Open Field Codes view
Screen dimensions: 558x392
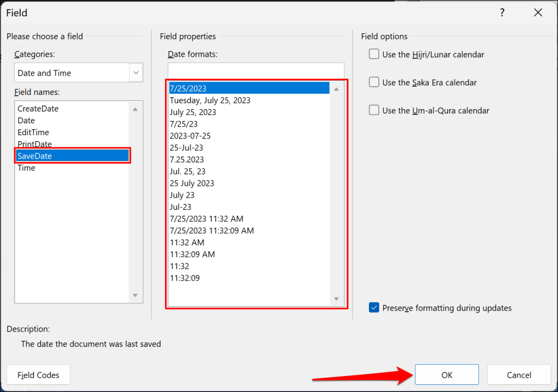(x=38, y=375)
